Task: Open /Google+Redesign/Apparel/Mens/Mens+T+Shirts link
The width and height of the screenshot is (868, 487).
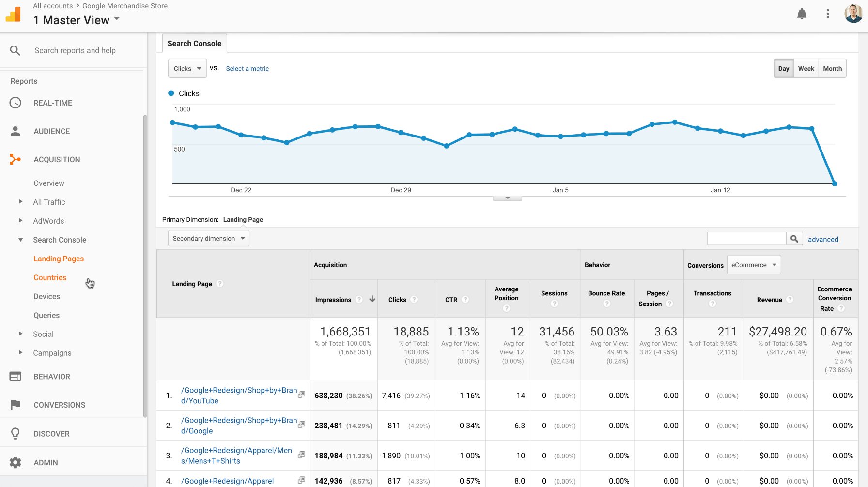Action: [x=236, y=456]
